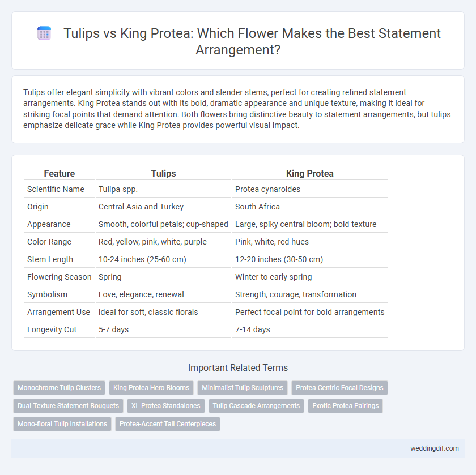Click the Important Related Terms heading

coord(238,367)
